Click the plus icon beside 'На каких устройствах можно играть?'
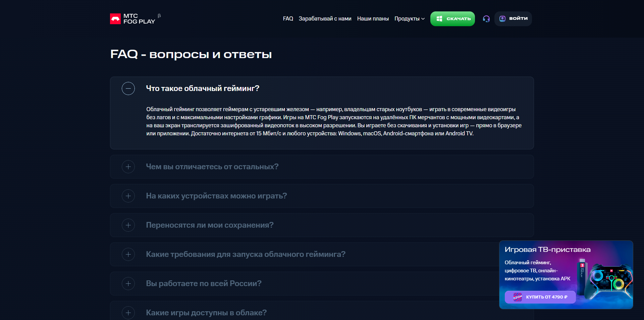644x320 pixels. [128, 196]
